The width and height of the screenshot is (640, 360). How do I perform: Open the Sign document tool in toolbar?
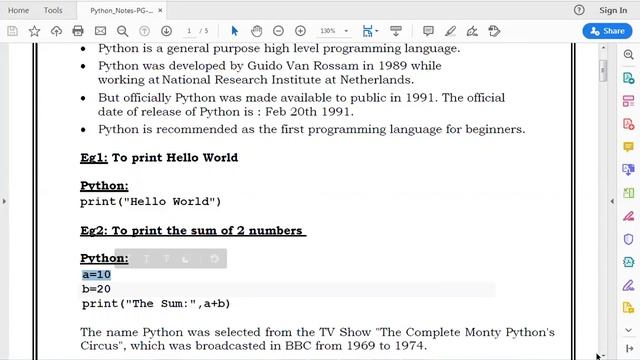click(x=472, y=31)
